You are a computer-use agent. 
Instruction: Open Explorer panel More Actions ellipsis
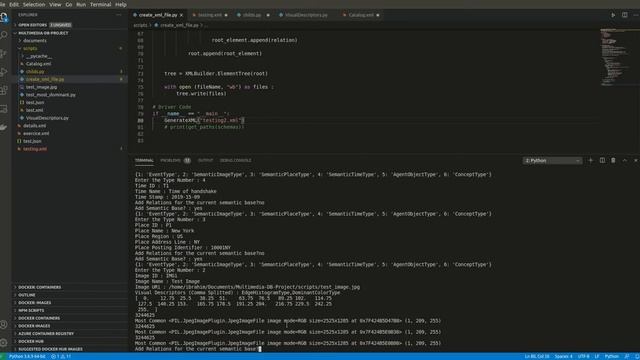(x=119, y=15)
